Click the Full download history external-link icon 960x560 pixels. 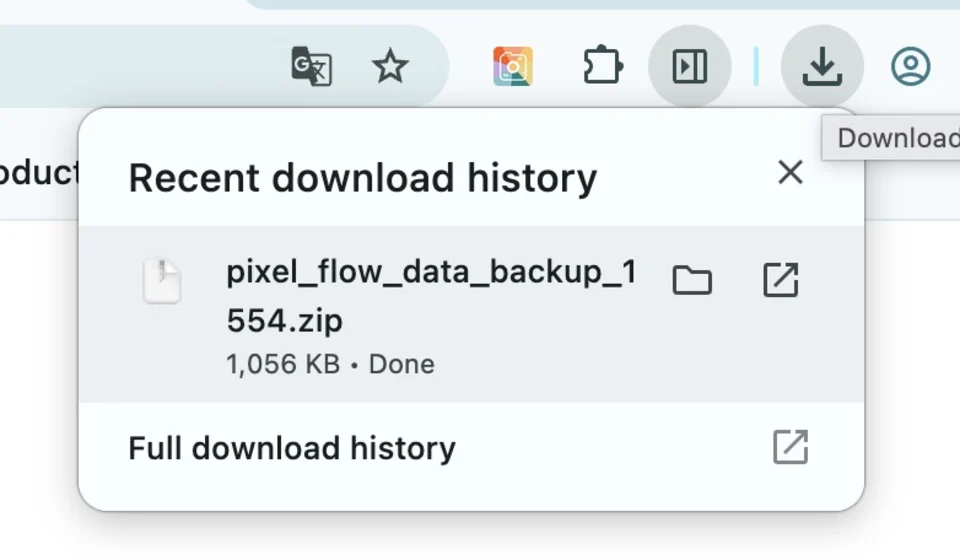pos(790,447)
